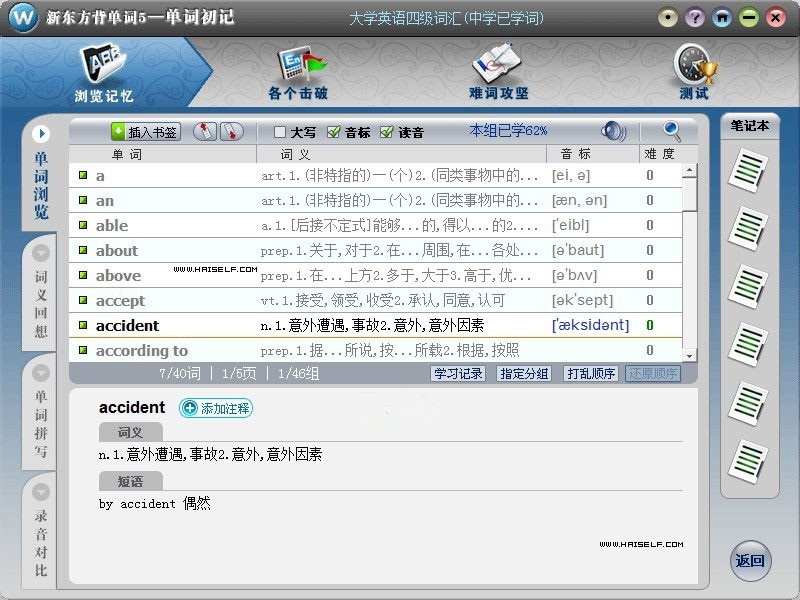Click the play arrow above 单词浏览

[41, 134]
